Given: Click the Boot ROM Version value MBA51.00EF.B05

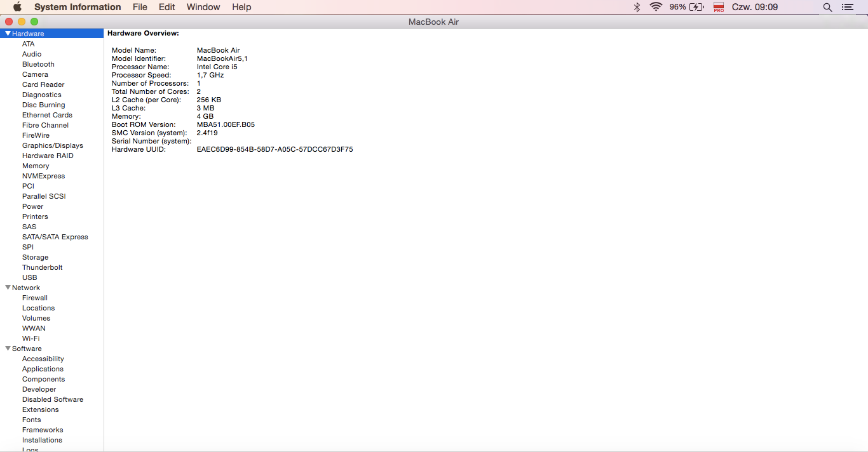Looking at the screenshot, I should tap(226, 125).
